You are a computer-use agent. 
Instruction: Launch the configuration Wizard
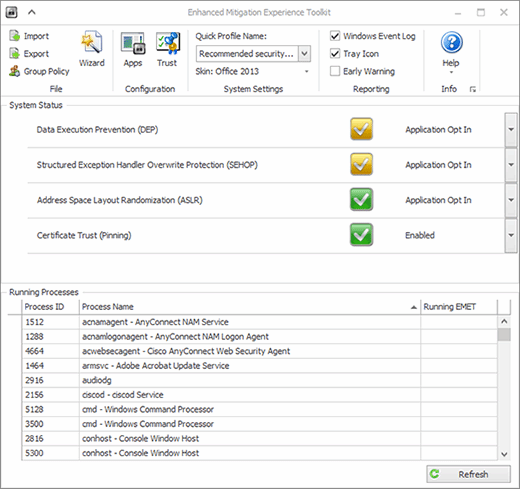coord(92,49)
